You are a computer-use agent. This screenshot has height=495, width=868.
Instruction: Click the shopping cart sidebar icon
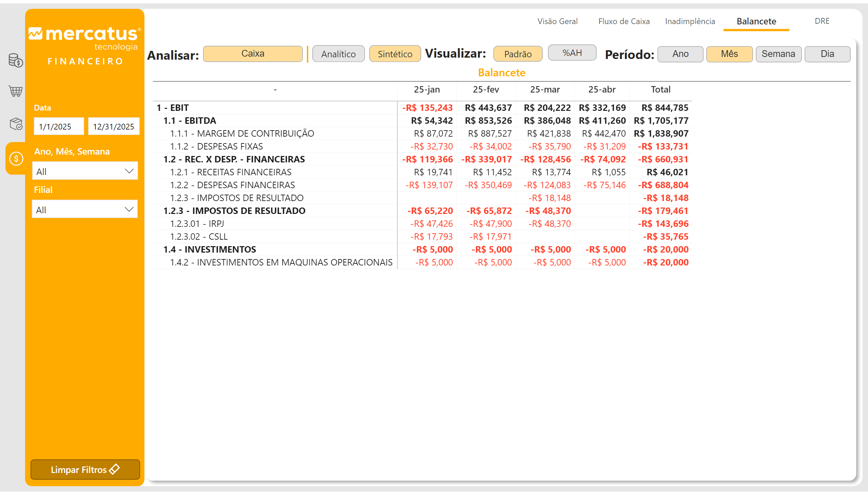coord(16,91)
